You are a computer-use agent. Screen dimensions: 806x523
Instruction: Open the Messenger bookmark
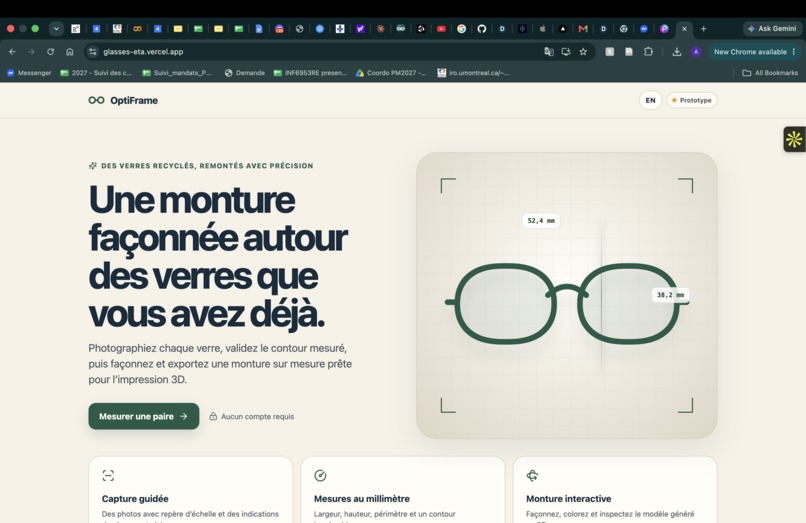coord(29,73)
